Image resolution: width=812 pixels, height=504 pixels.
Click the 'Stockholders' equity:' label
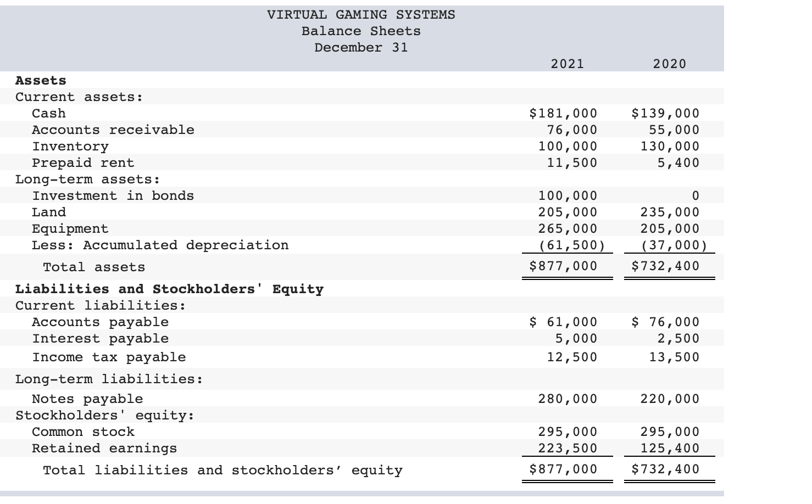(105, 415)
